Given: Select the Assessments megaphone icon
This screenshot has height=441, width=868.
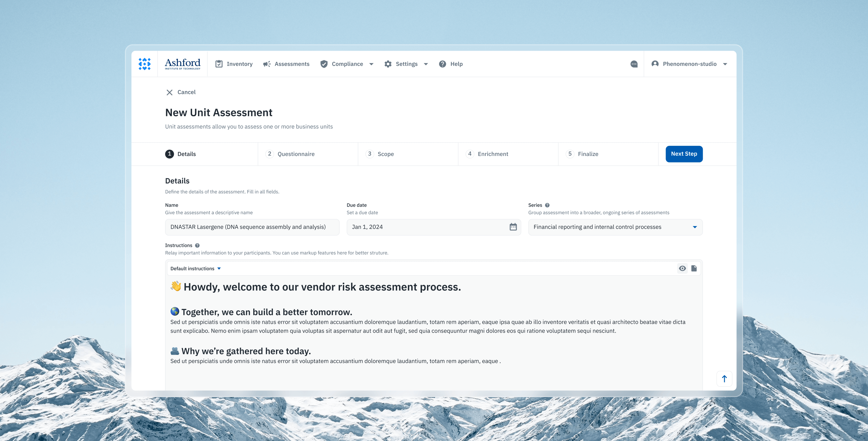Looking at the screenshot, I should (x=267, y=64).
